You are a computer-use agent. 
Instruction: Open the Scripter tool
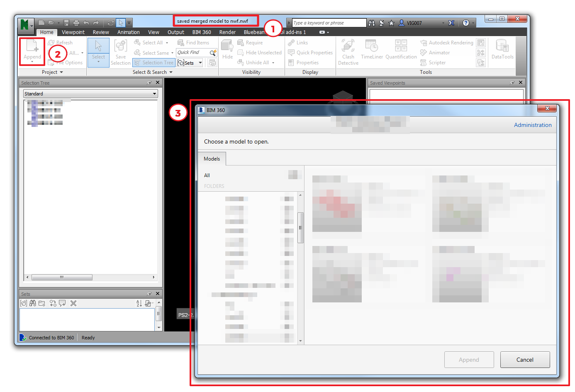(x=433, y=63)
